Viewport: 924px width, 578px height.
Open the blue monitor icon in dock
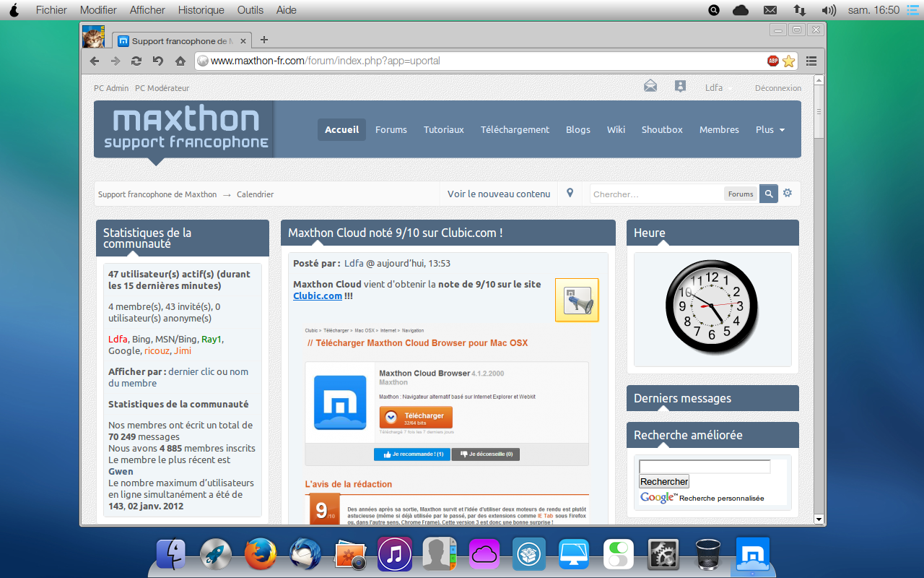[x=574, y=555]
